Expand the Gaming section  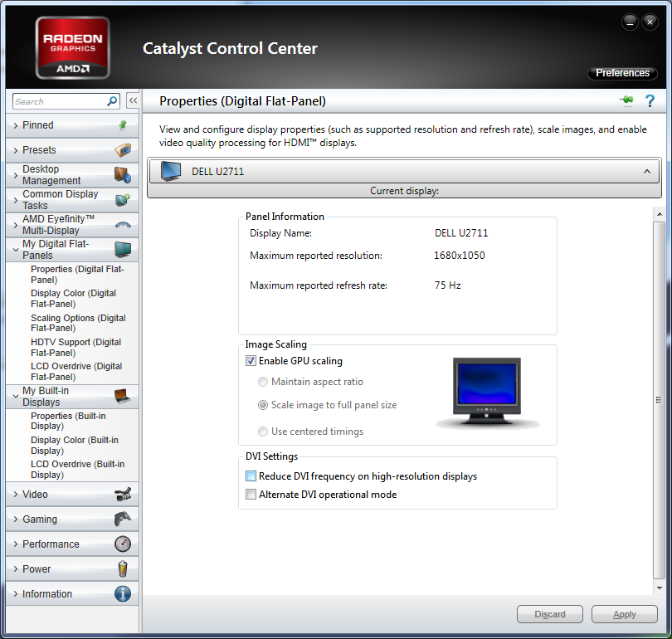[72, 519]
